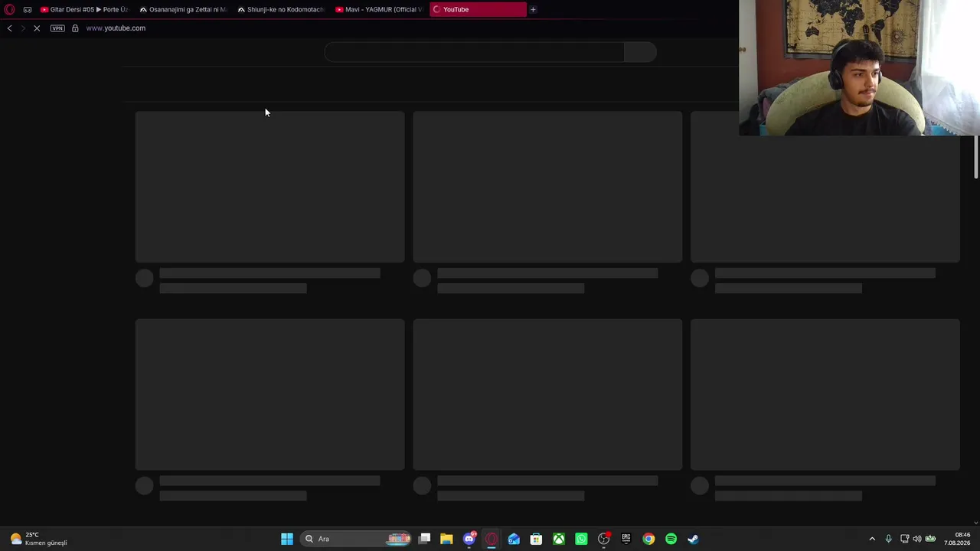Image resolution: width=980 pixels, height=551 pixels.
Task: Switch to the Mavi - YAGMUR tab
Action: pyautogui.click(x=379, y=9)
